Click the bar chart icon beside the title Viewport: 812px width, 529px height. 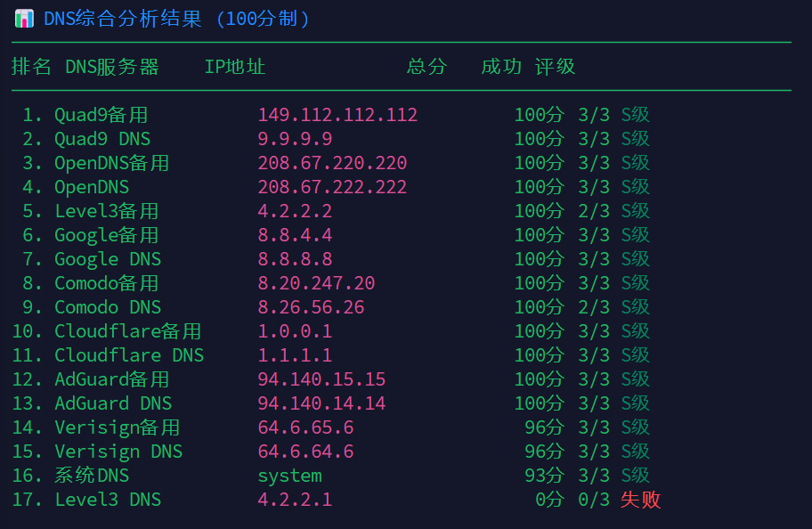click(24, 19)
